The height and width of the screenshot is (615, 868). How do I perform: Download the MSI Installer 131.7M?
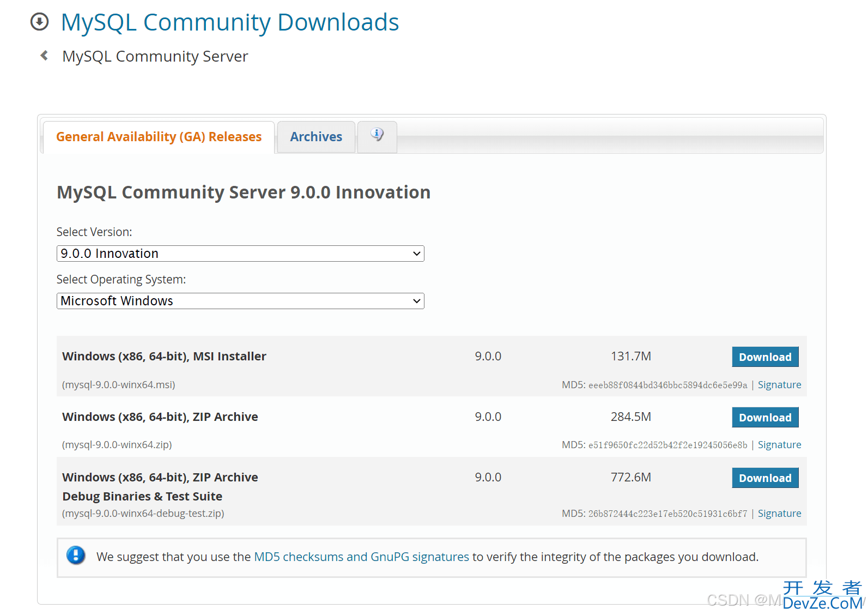pyautogui.click(x=765, y=357)
